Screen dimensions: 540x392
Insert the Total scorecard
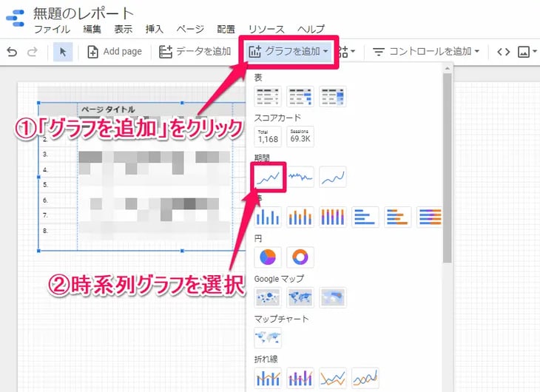click(267, 136)
